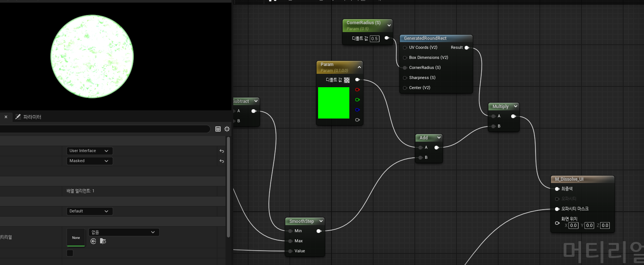Collapse the Param node preview chevron
The width and height of the screenshot is (644, 265).
click(359, 67)
